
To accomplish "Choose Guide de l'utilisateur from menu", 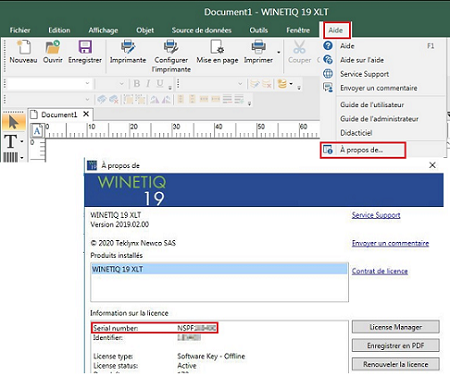I will (x=372, y=105).
